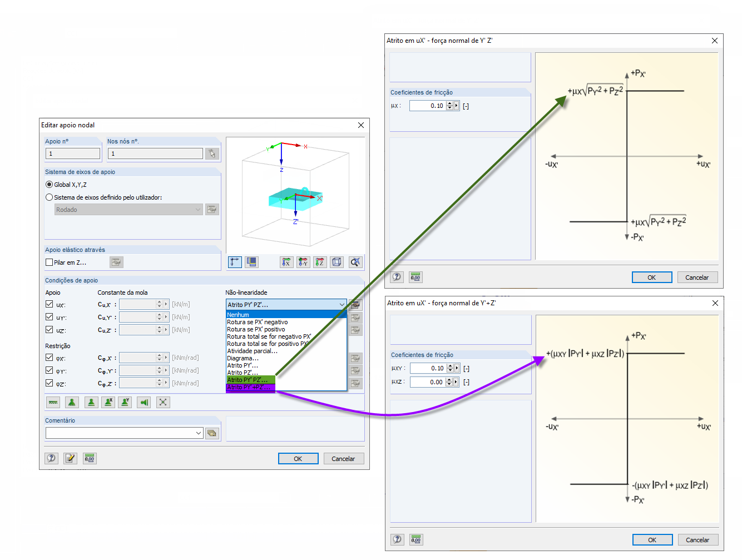Open help in the Y' Z' friction dialog
Image resolution: width=742 pixels, height=560 pixels.
point(397,277)
